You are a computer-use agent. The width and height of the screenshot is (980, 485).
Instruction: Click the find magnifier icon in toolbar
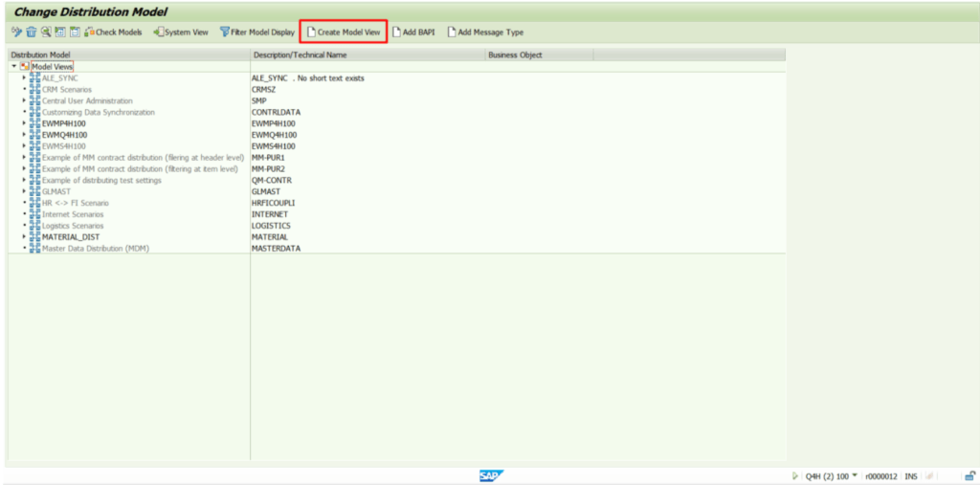coord(45,33)
